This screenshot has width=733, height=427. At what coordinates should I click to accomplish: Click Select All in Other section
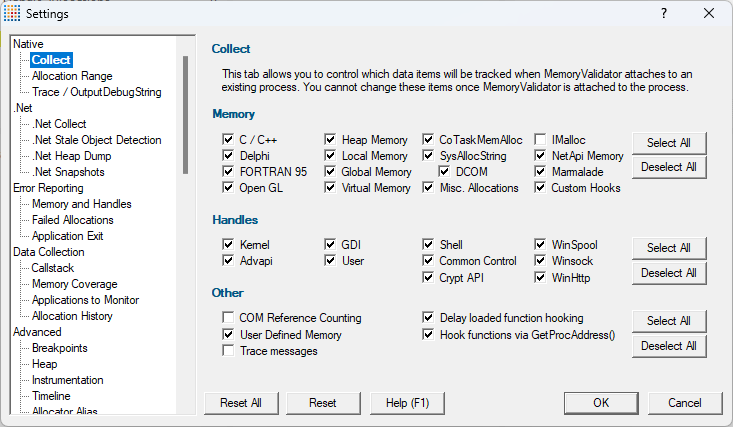pos(669,321)
